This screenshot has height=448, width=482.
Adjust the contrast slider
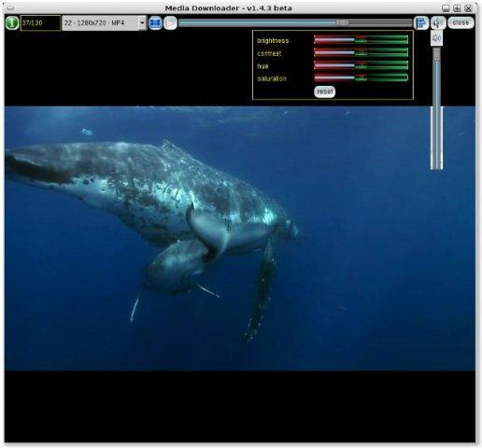tap(361, 52)
